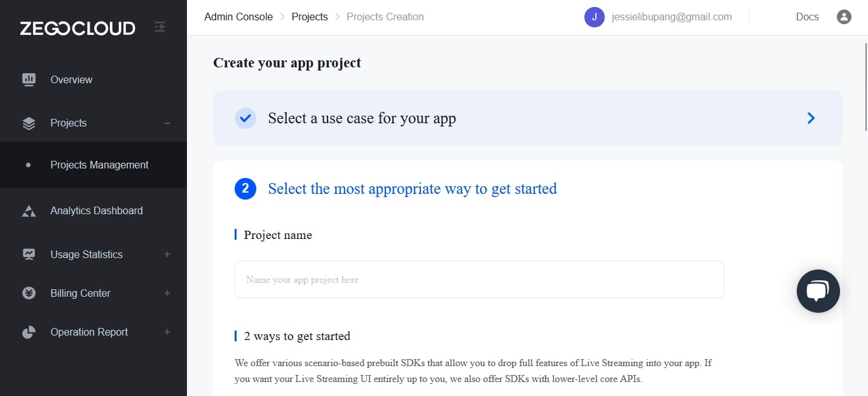The height and width of the screenshot is (396, 868).
Task: Collapse the sidebar using the top toggle icon
Action: point(160,27)
